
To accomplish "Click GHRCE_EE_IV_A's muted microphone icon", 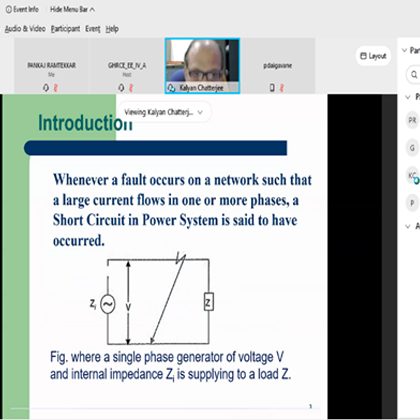I will pyautogui.click(x=131, y=88).
